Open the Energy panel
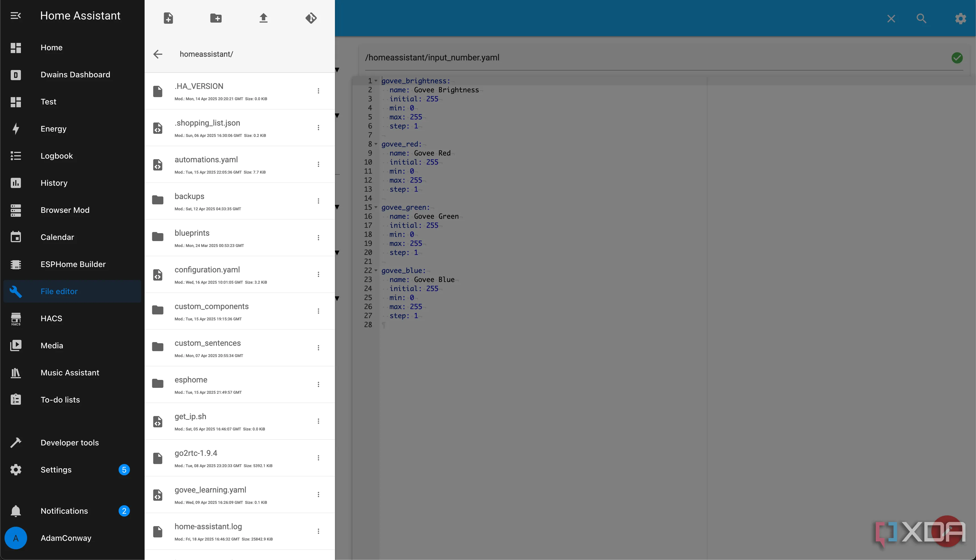Viewport: 976px width, 560px height. click(x=72, y=129)
